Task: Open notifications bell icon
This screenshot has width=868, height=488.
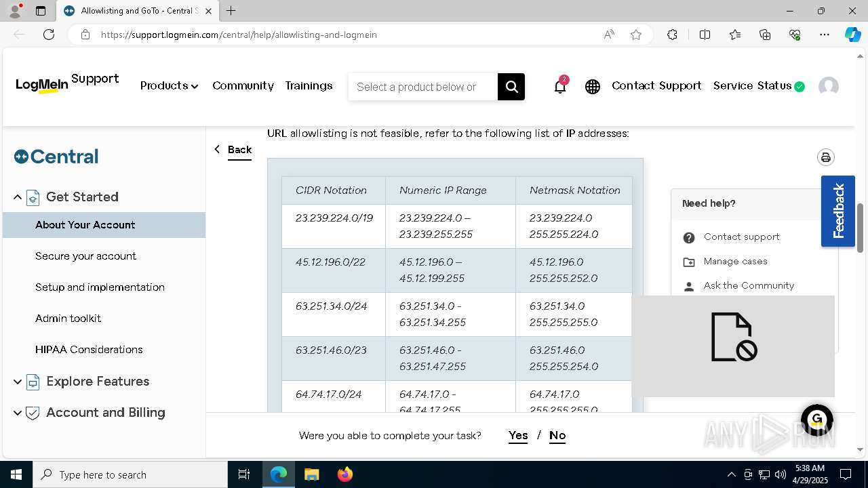Action: pyautogui.click(x=560, y=86)
